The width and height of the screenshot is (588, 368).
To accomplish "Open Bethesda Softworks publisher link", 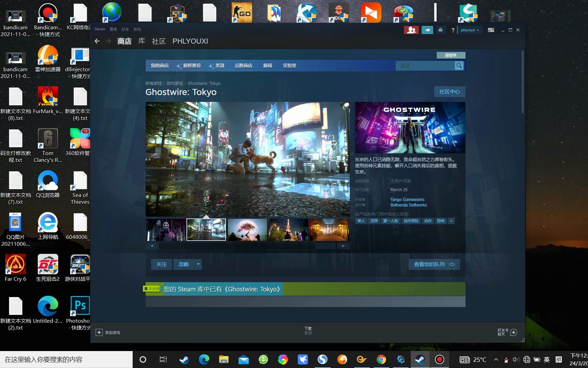I will coord(408,205).
